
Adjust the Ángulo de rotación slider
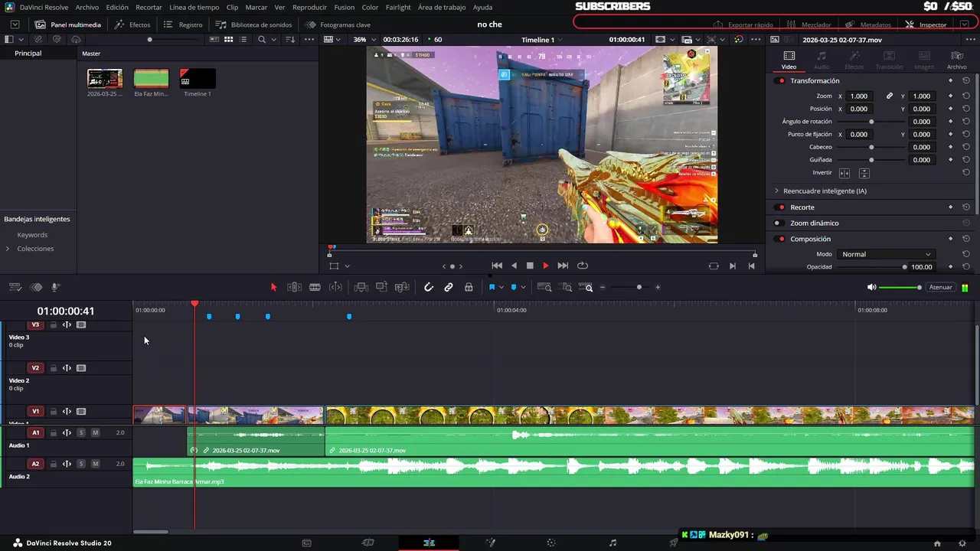click(871, 122)
